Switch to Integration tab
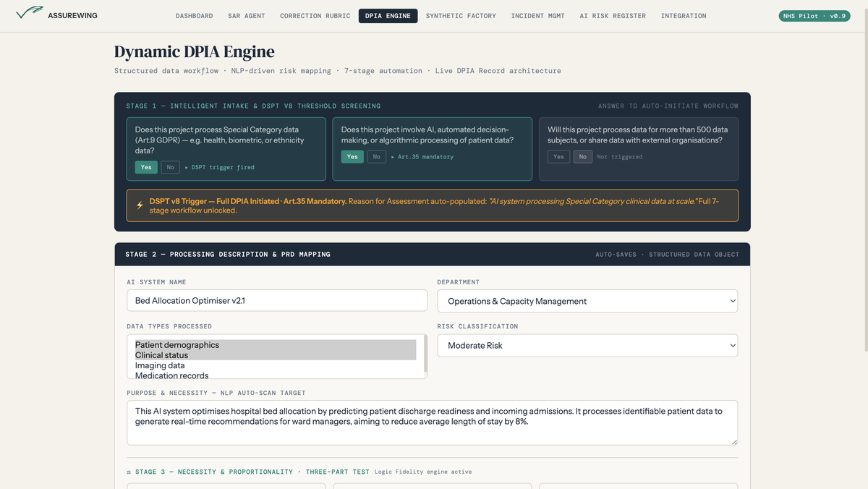 (684, 16)
